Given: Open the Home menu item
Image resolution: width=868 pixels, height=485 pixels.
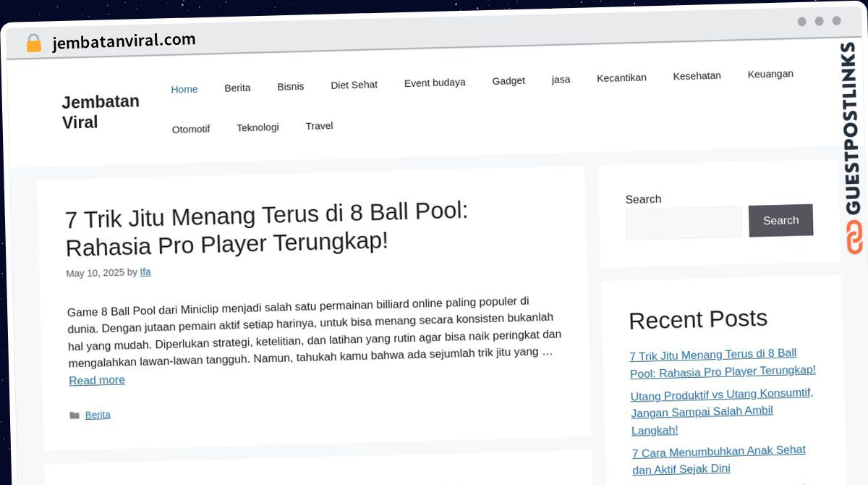Looking at the screenshot, I should [x=184, y=89].
